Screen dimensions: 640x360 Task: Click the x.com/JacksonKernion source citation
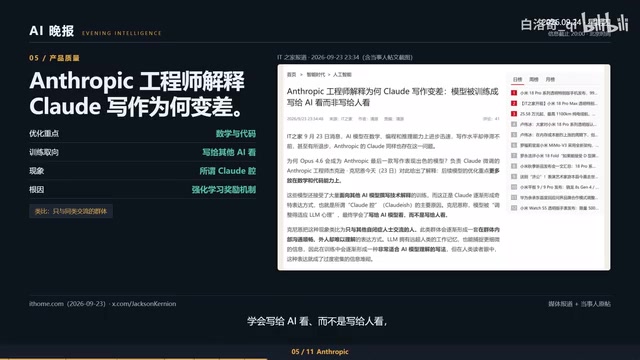click(x=144, y=304)
